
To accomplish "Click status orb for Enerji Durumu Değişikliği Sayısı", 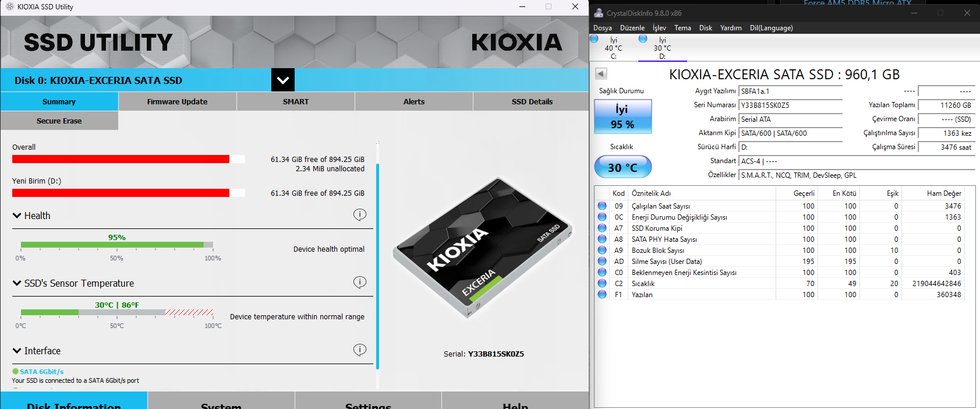I will [x=602, y=217].
